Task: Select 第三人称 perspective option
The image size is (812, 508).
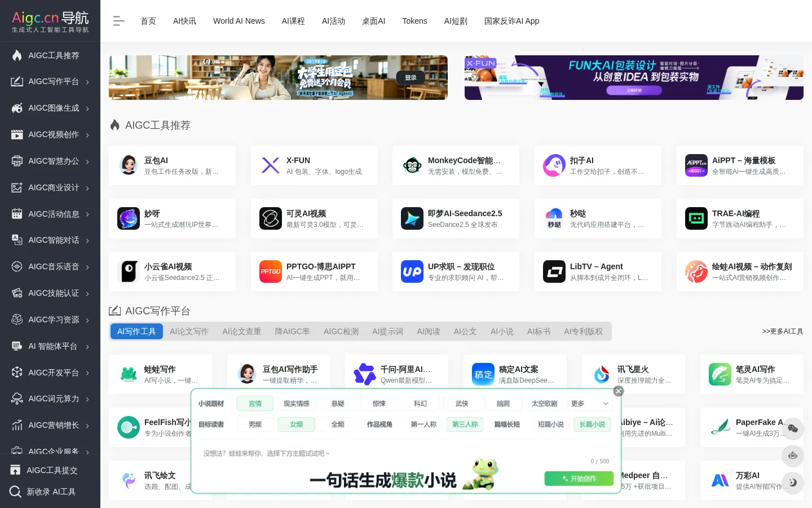Action: 465,424
